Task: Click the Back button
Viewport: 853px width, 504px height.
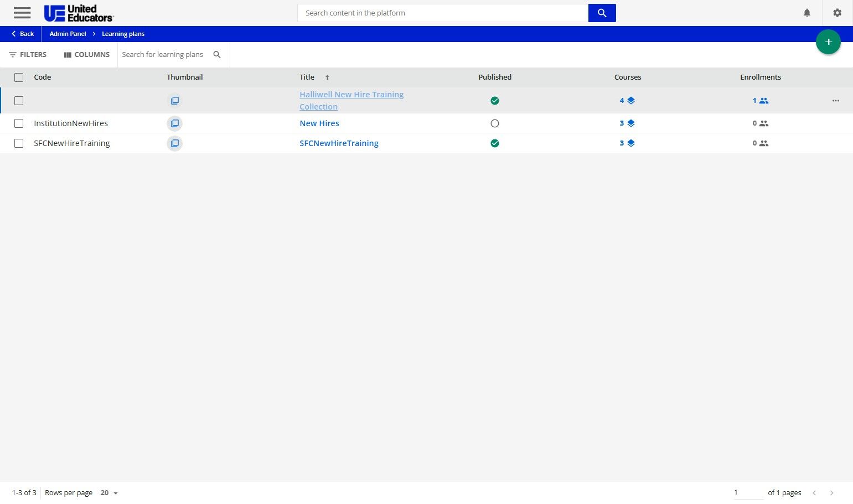Action: click(23, 34)
